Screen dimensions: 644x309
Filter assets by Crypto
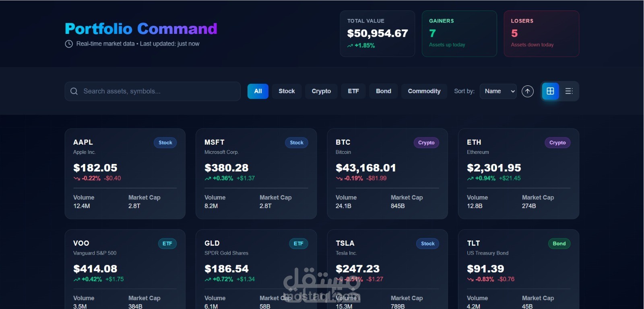[x=321, y=91]
